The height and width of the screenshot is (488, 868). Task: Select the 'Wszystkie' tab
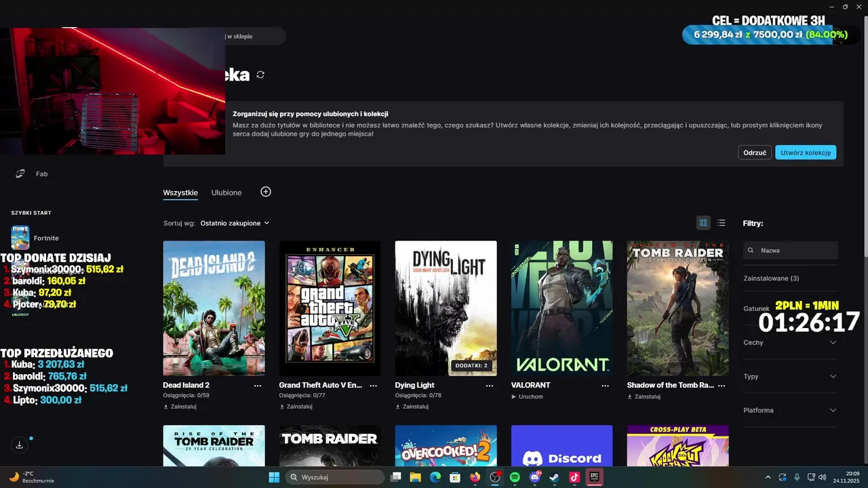click(180, 192)
